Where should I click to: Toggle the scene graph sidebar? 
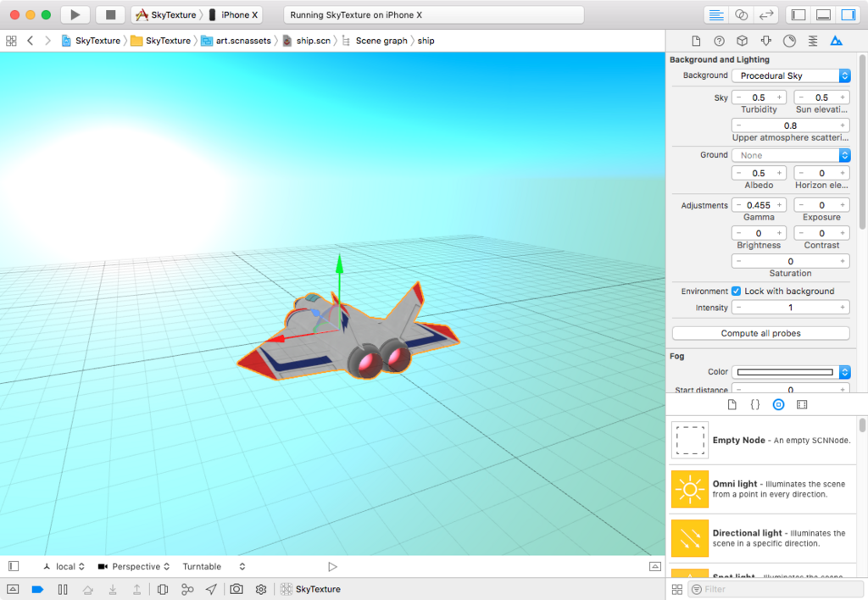point(14,566)
